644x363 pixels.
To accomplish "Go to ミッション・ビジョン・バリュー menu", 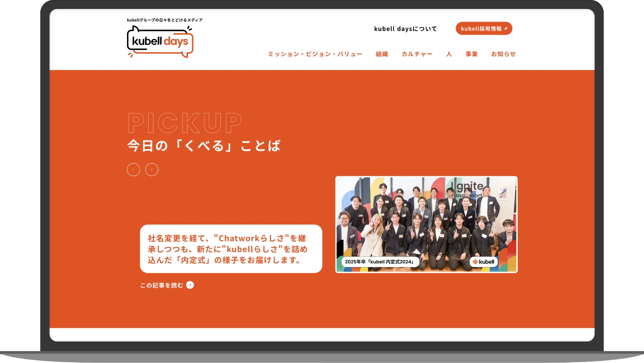I will (x=315, y=54).
